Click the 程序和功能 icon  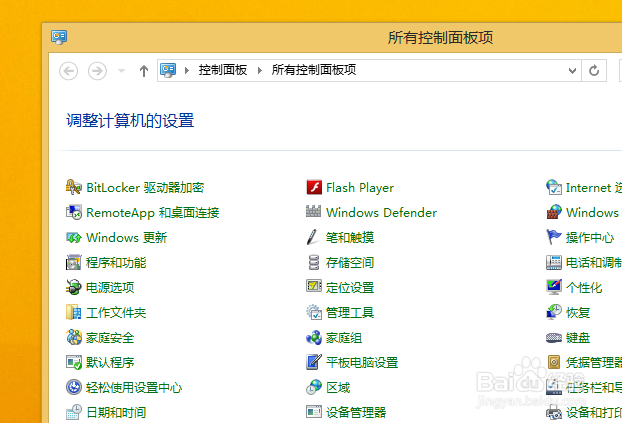tap(74, 262)
